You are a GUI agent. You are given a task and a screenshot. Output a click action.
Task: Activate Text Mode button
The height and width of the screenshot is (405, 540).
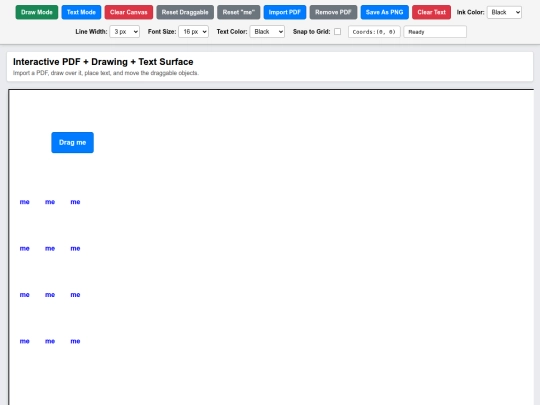point(81,12)
